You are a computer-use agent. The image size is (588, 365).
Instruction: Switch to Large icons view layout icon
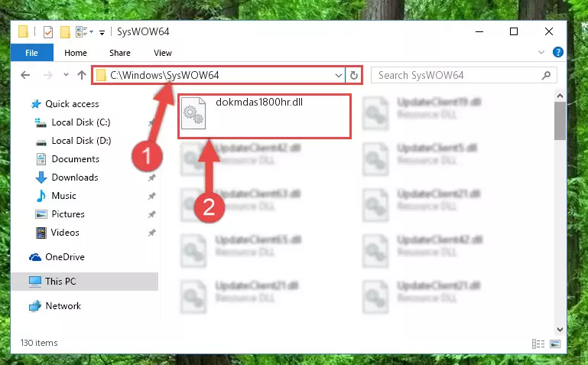(555, 344)
